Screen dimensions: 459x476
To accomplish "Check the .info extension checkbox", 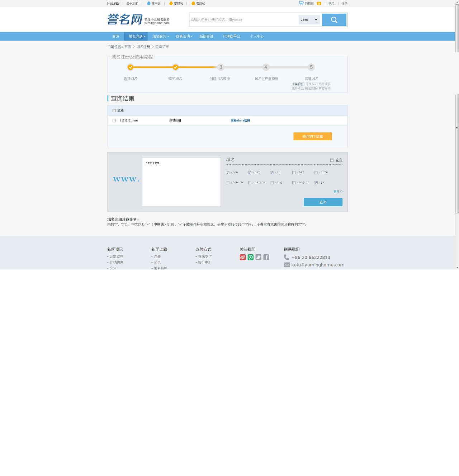I will (316, 173).
